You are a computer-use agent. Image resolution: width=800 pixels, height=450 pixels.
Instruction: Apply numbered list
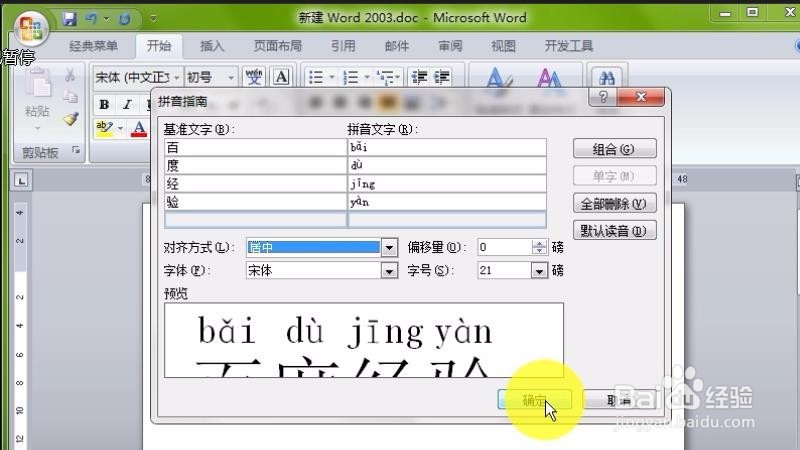pyautogui.click(x=351, y=78)
